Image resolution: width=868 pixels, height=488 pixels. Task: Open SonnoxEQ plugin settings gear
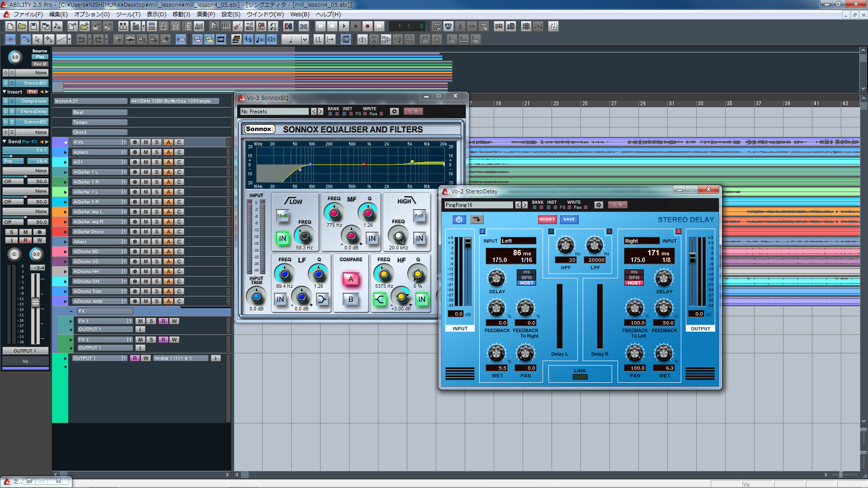coord(394,111)
